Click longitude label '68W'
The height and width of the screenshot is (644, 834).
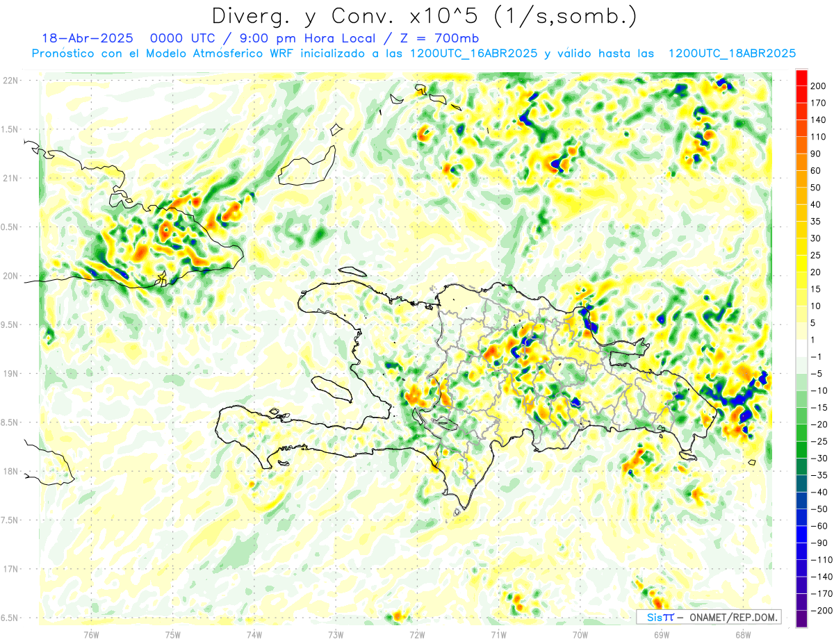click(x=742, y=634)
